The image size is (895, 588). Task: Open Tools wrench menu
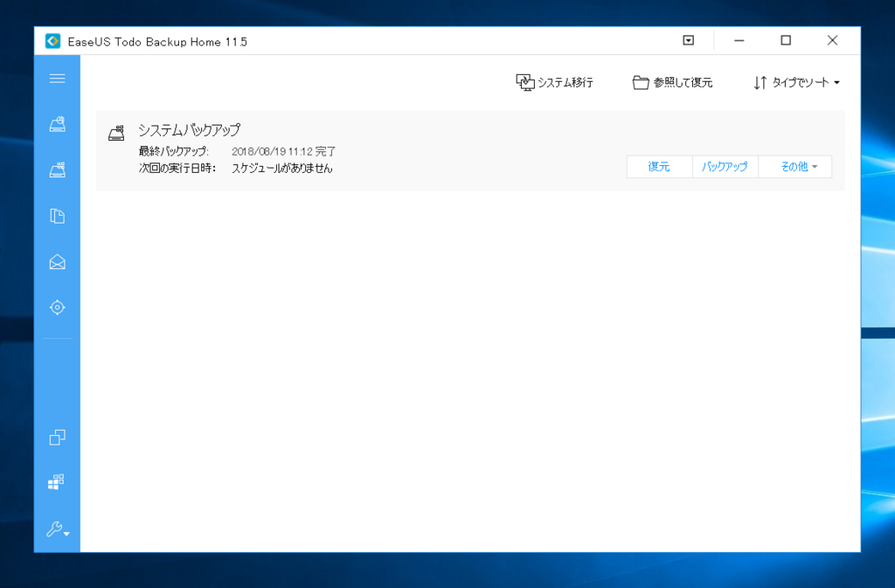(x=58, y=529)
